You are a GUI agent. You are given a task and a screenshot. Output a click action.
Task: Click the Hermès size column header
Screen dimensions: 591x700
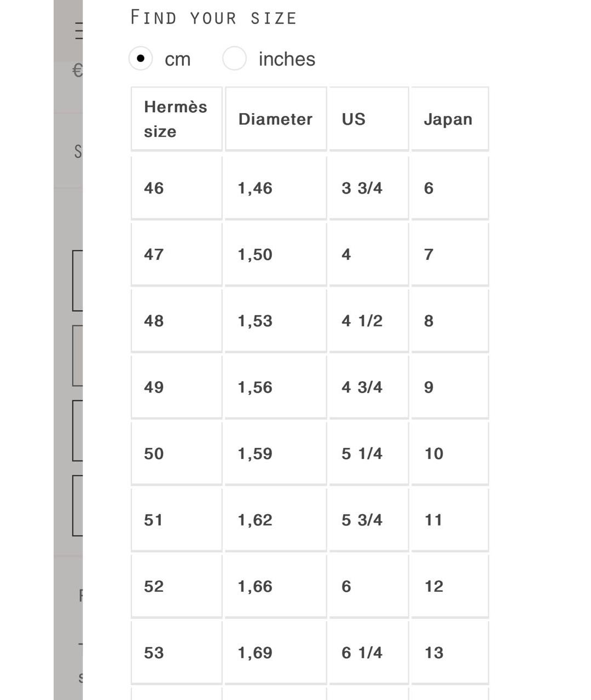click(177, 119)
